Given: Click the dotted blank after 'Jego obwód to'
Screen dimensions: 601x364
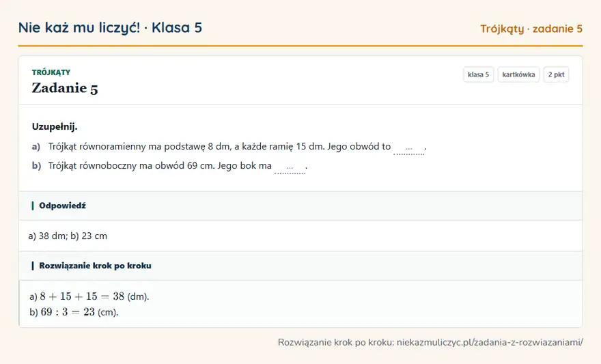Looking at the screenshot, I should click(x=409, y=149).
